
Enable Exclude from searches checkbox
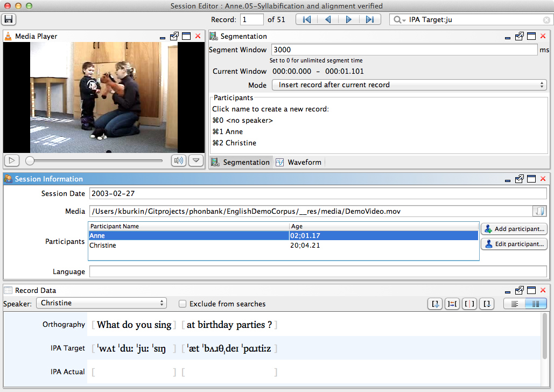183,304
